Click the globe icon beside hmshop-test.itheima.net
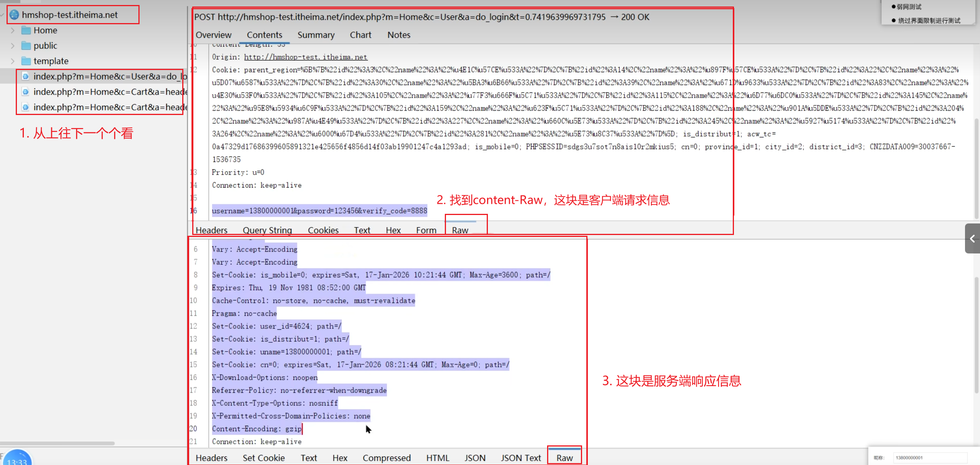The height and width of the screenshot is (465, 980). (14, 15)
